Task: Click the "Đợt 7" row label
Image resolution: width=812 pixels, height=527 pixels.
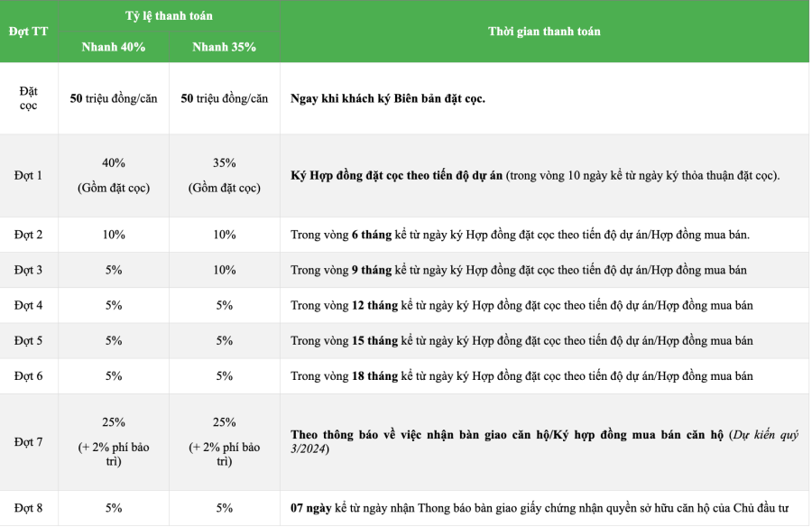Action: click(x=29, y=441)
